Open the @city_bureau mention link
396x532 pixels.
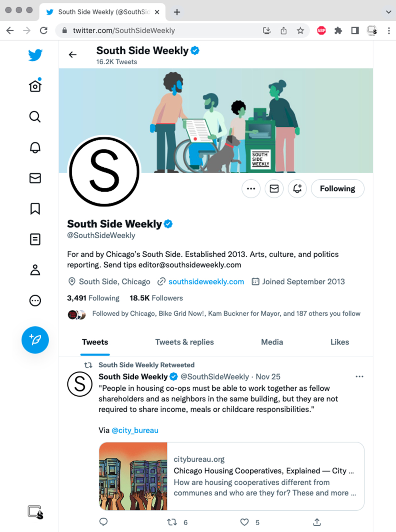[135, 430]
